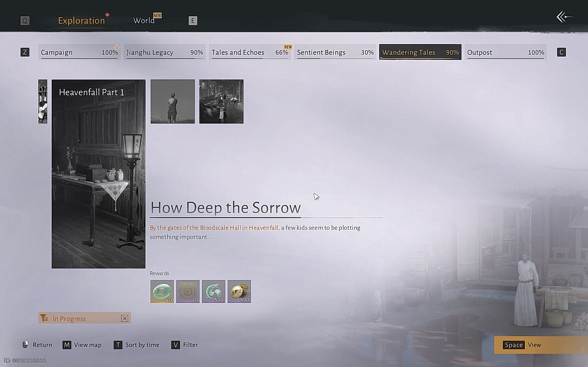This screenshot has height=367, width=588.
Task: Click the back arrow icon at top right
Action: (x=564, y=17)
